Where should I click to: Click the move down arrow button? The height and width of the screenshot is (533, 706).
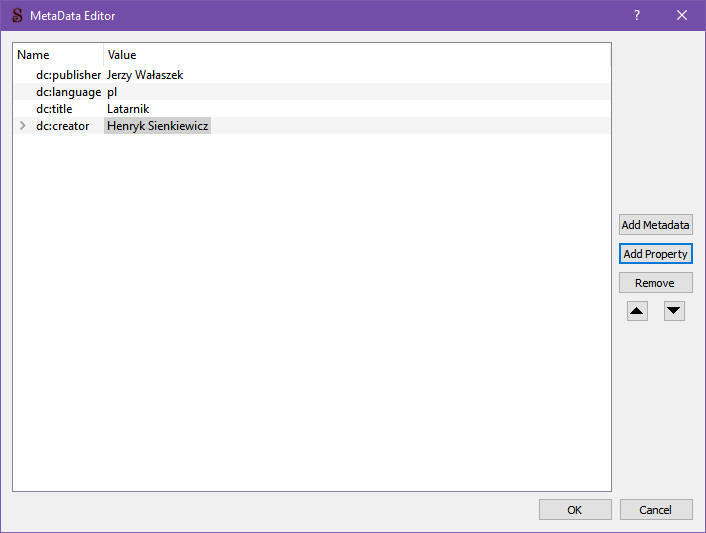tap(674, 311)
